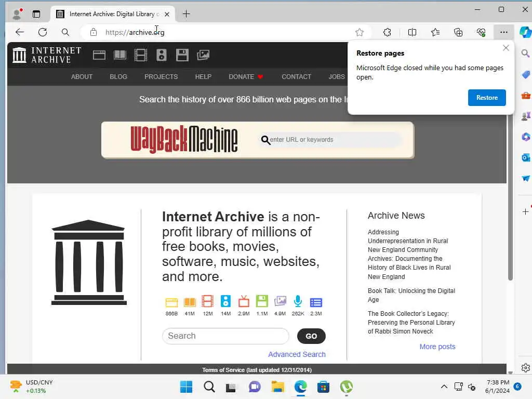
Task: Open the 2.9M TV collection icon
Action: pos(244,301)
